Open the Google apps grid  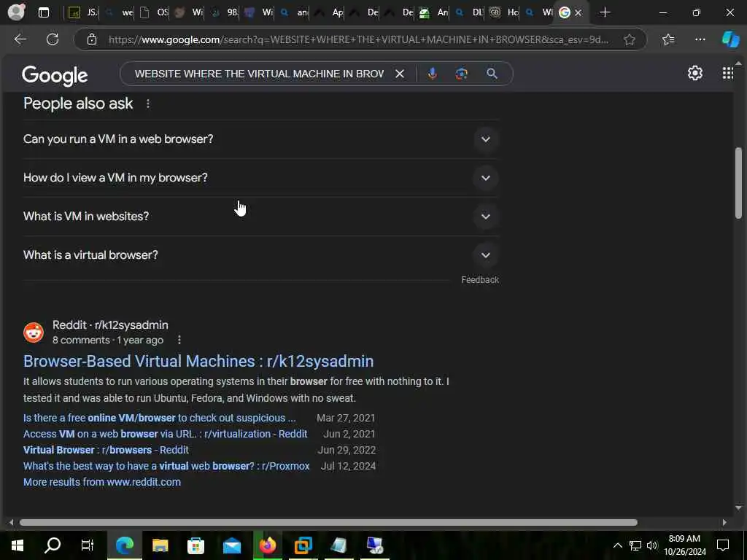[727, 73]
